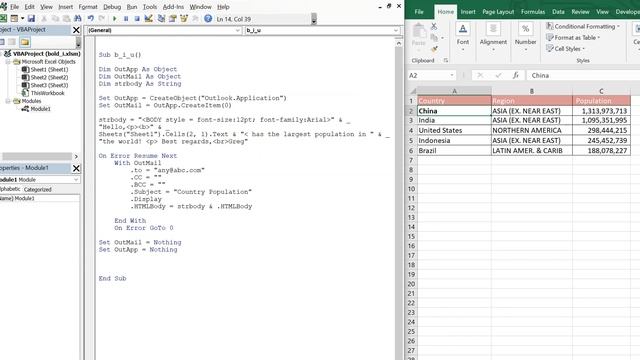This screenshot has height=360, width=640.
Task: Open the VBA File menu
Action: click(14, 7)
